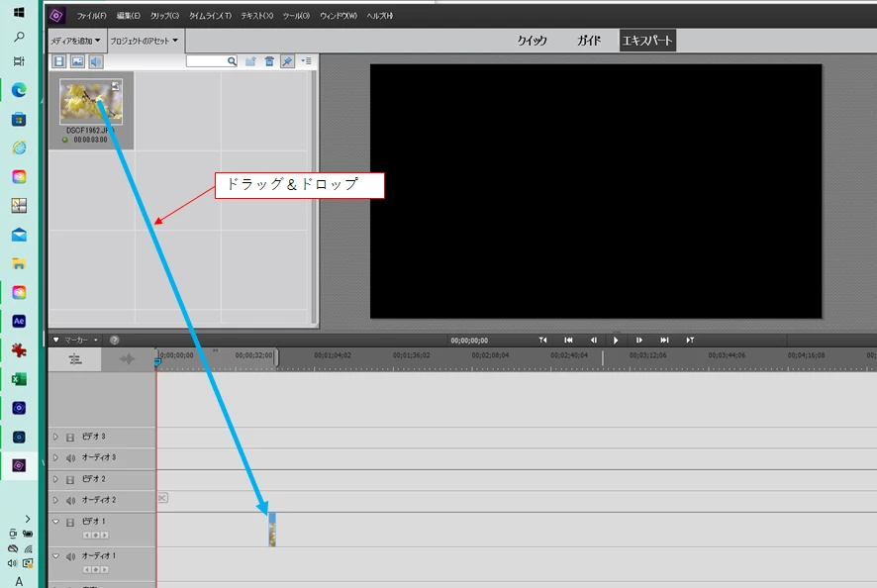877x588 pixels.
Task: Toggle the ビデオ 2 film track icon
Action: point(70,480)
